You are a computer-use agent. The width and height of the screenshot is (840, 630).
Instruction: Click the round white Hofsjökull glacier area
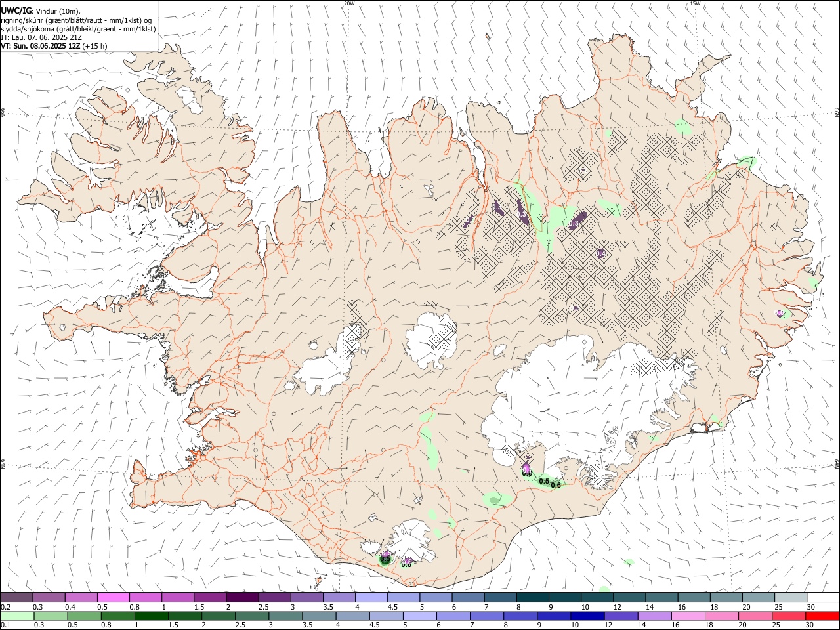coord(430,341)
